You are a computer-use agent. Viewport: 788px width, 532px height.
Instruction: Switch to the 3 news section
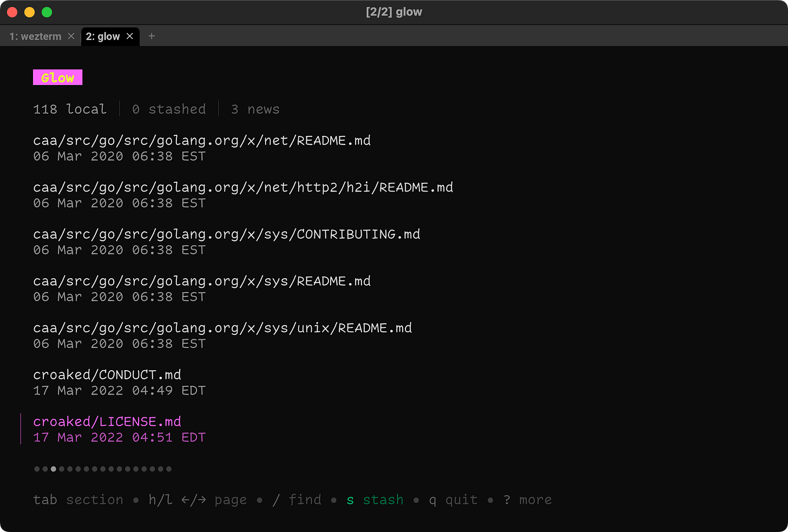pos(255,109)
